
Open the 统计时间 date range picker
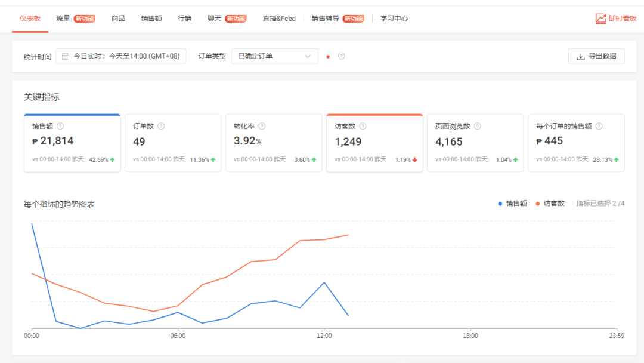click(120, 56)
